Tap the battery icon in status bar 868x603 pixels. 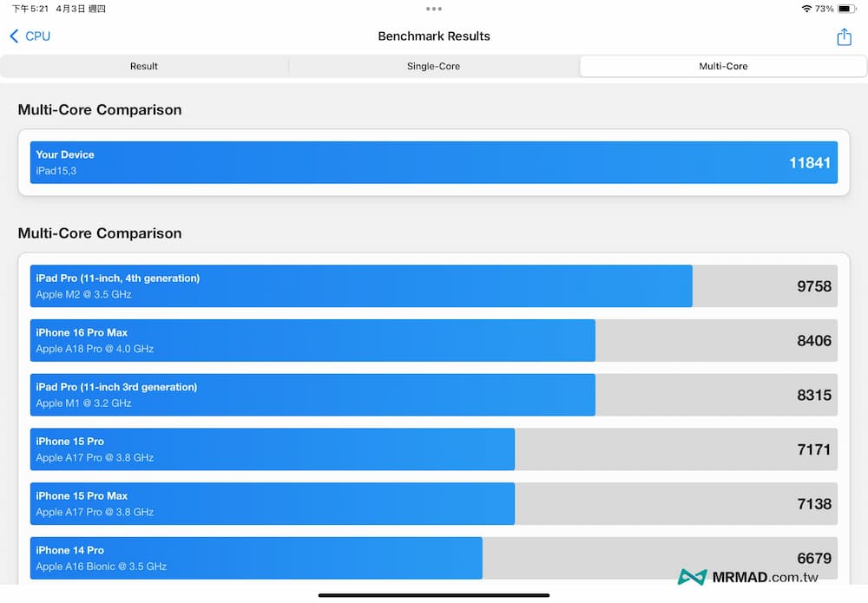click(847, 9)
